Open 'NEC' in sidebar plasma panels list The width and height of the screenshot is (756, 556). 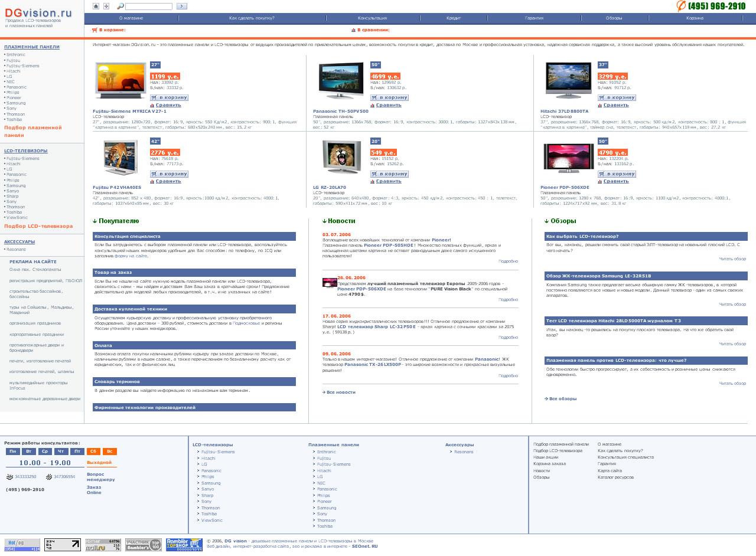point(9,81)
